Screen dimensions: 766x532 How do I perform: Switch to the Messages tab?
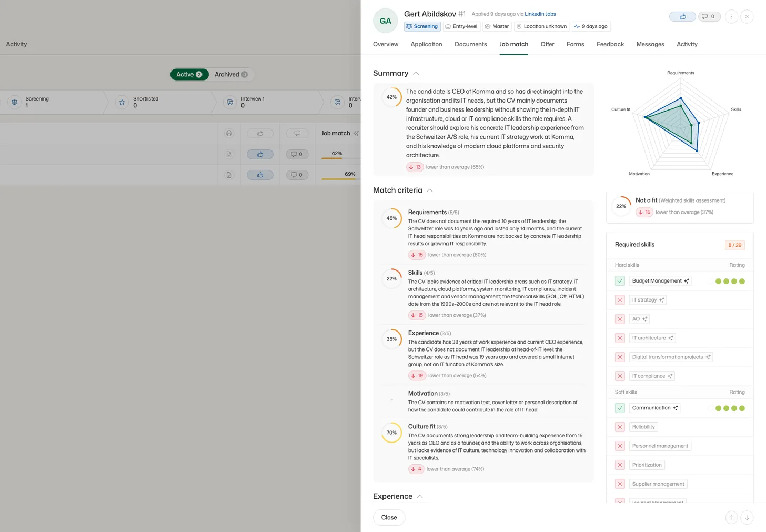650,44
